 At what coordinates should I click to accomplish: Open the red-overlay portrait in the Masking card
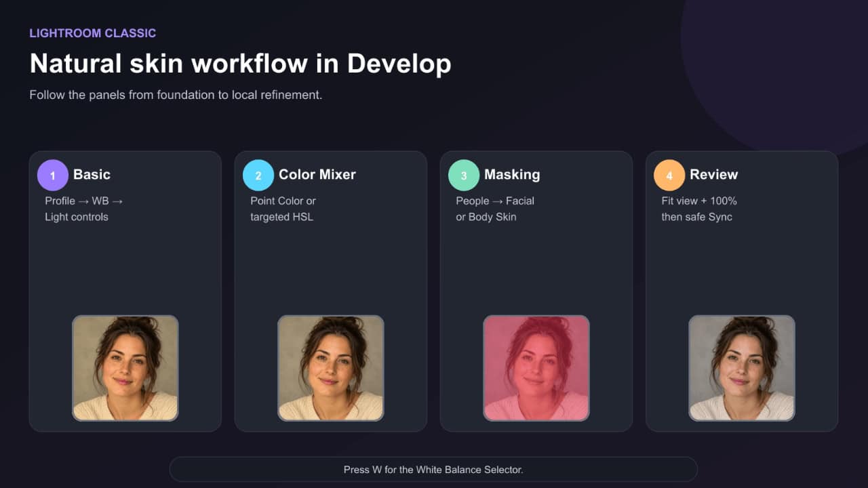click(x=536, y=368)
